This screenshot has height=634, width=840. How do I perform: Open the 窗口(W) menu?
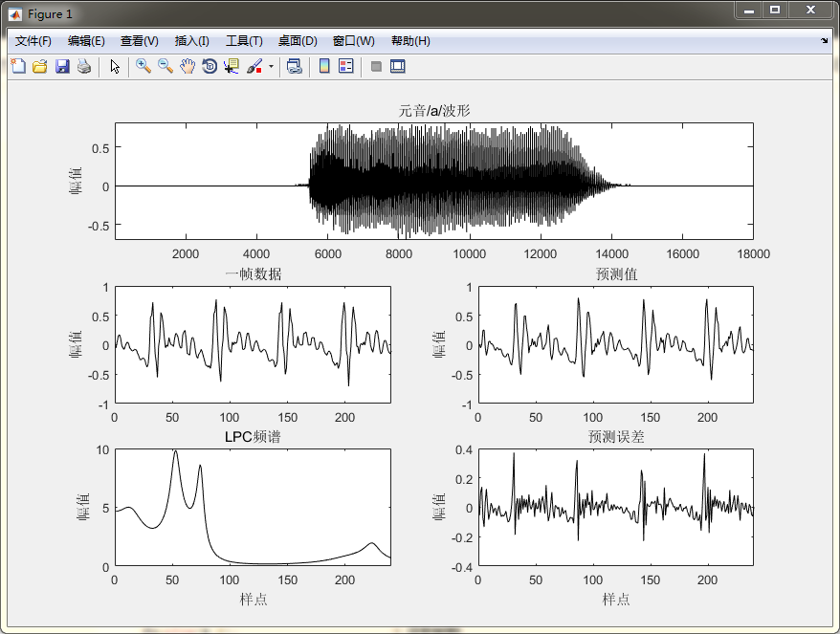point(354,41)
